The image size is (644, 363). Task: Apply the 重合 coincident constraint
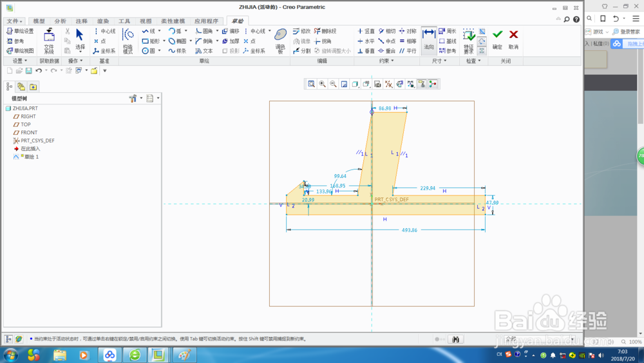(x=387, y=51)
